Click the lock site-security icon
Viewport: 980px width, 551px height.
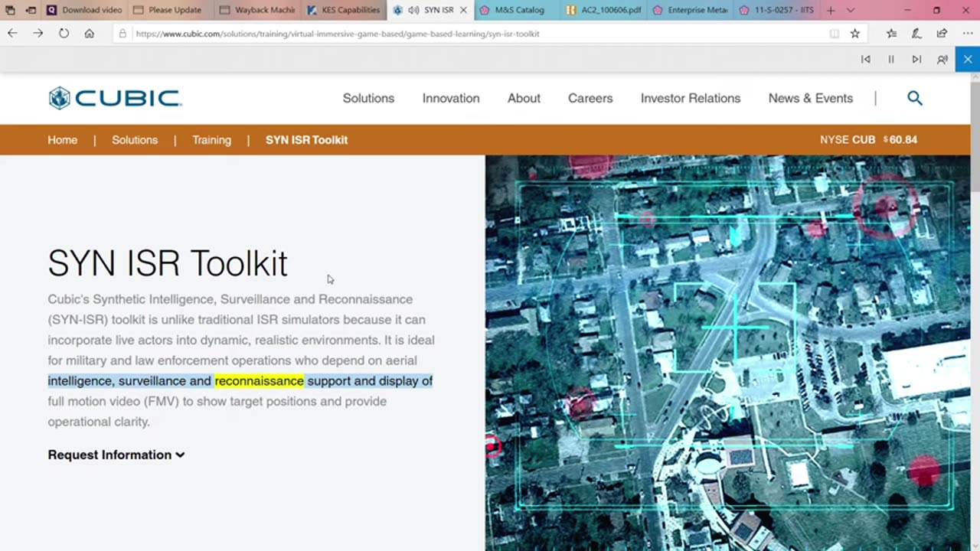122,34
